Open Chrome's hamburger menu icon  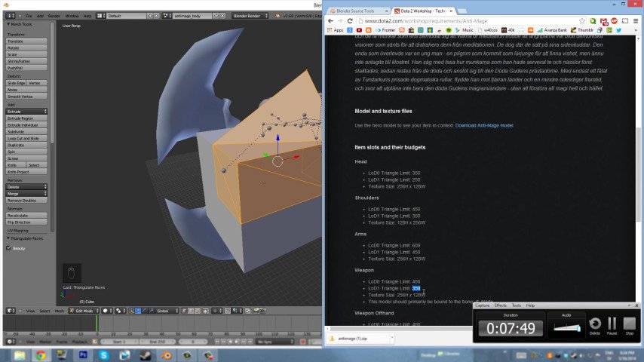[x=636, y=21]
